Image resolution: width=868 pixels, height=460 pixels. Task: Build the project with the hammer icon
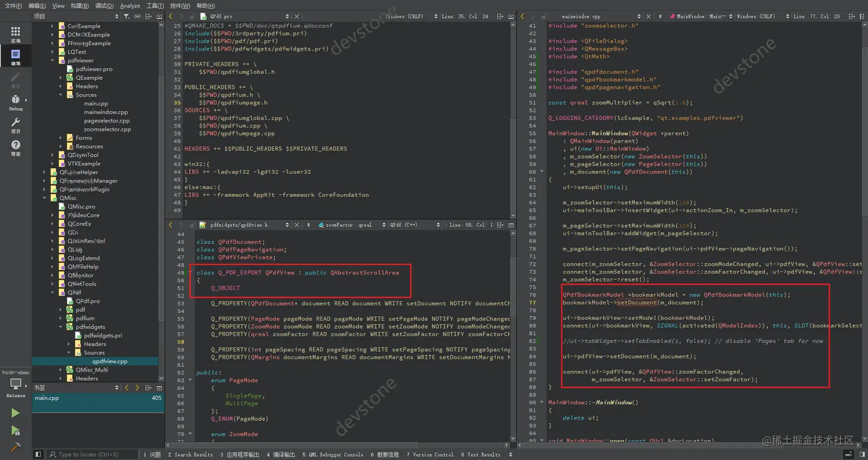pos(15,447)
